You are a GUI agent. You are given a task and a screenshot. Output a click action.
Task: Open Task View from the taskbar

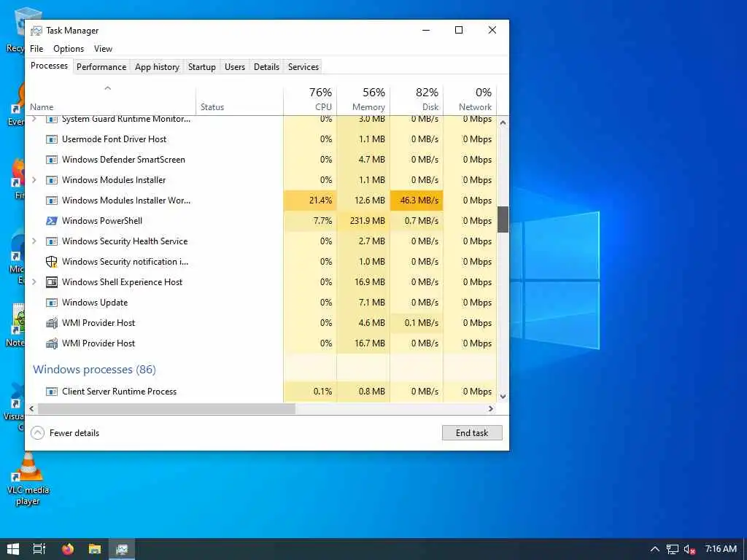39,549
